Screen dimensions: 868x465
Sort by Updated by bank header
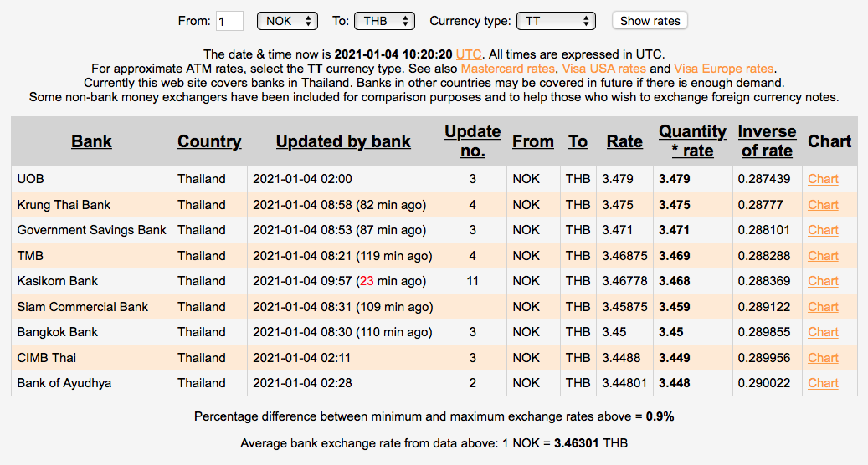point(343,141)
